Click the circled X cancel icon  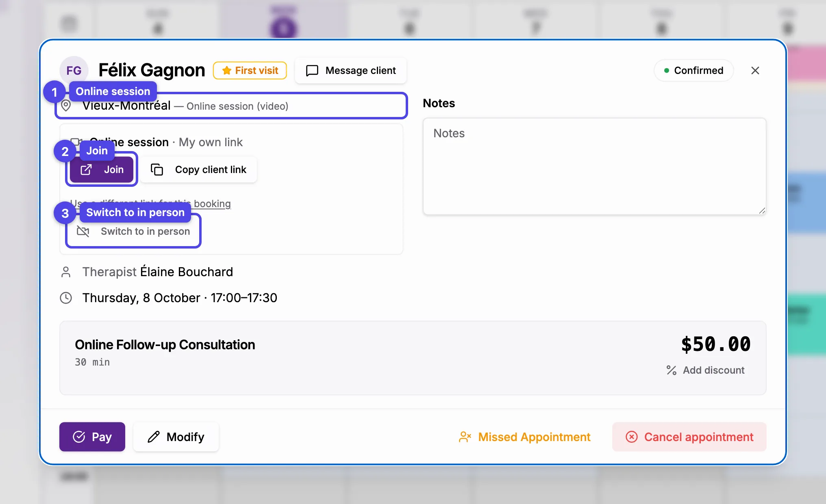[x=632, y=437]
